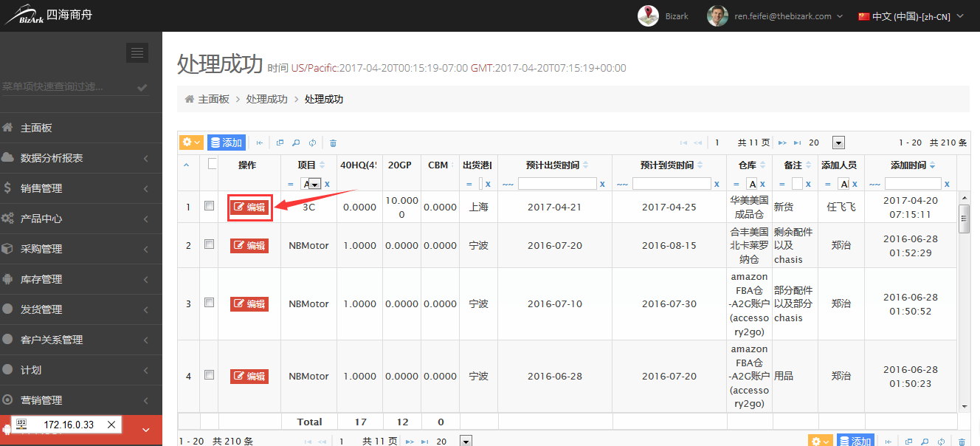Click 编辑 button in row 3
Image resolution: width=980 pixels, height=446 pixels.
[249, 303]
